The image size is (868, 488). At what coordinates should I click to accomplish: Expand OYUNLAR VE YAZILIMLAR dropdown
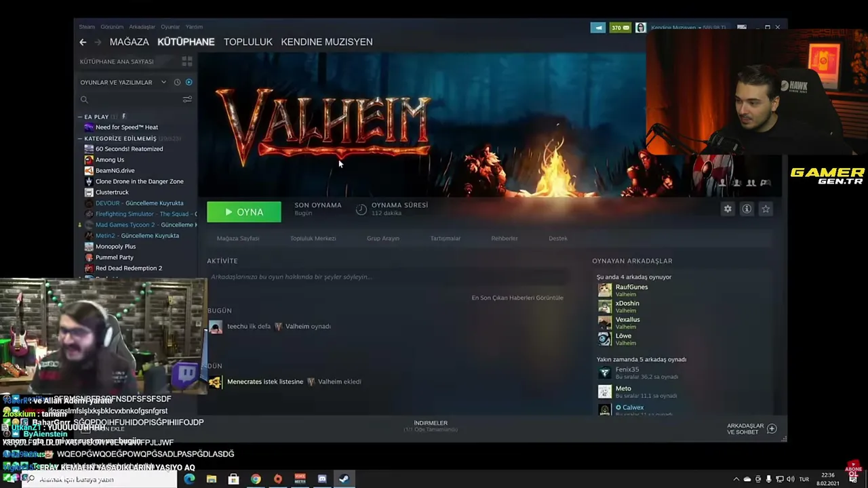pyautogui.click(x=163, y=82)
